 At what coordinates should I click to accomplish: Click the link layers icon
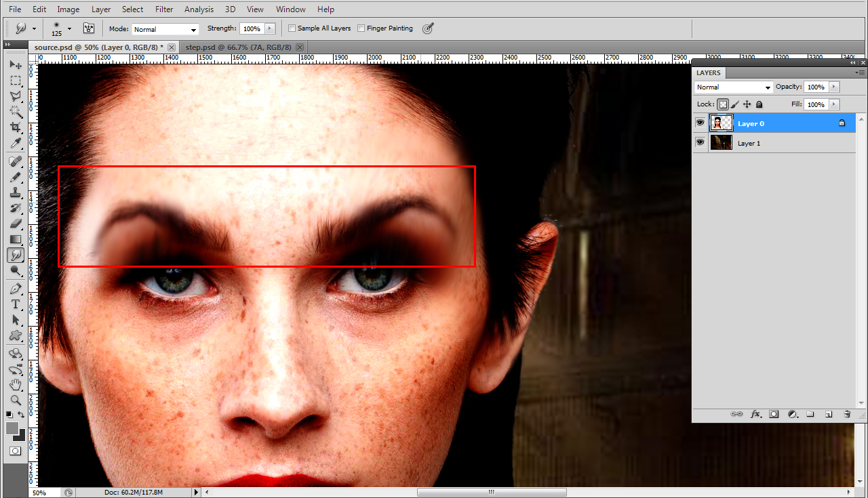[x=736, y=414]
